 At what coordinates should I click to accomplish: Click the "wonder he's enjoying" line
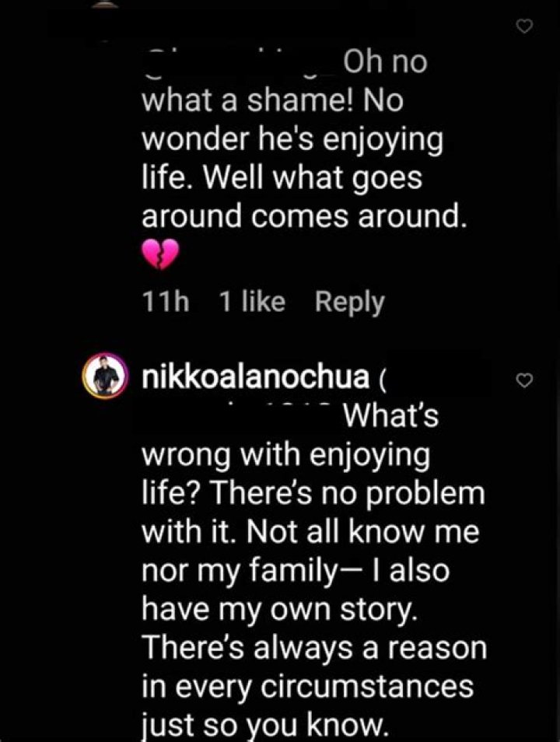tap(292, 141)
